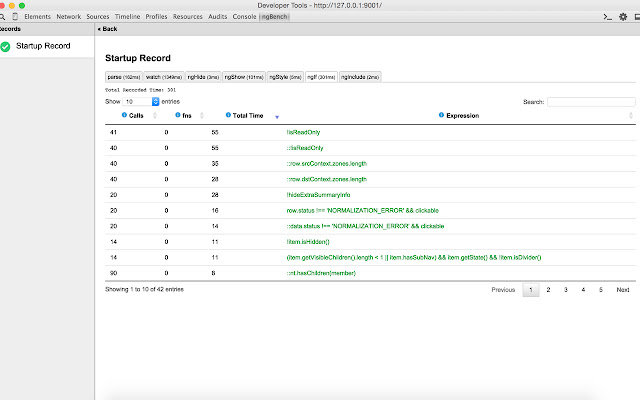Go to results page 5

coord(601,290)
